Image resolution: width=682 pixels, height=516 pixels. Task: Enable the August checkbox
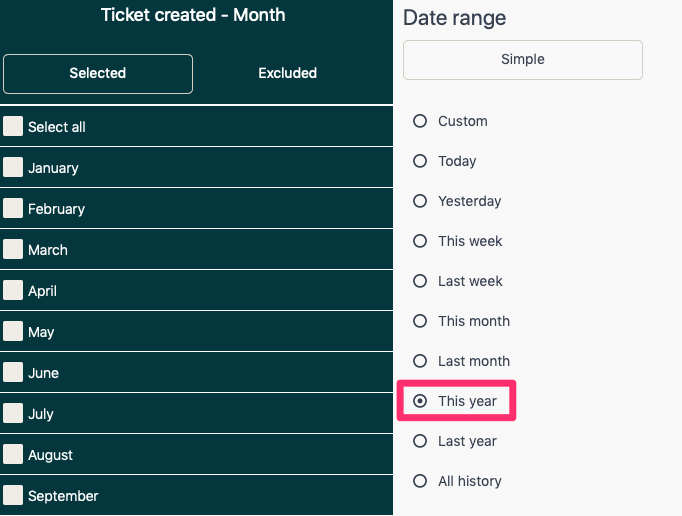[x=13, y=454]
